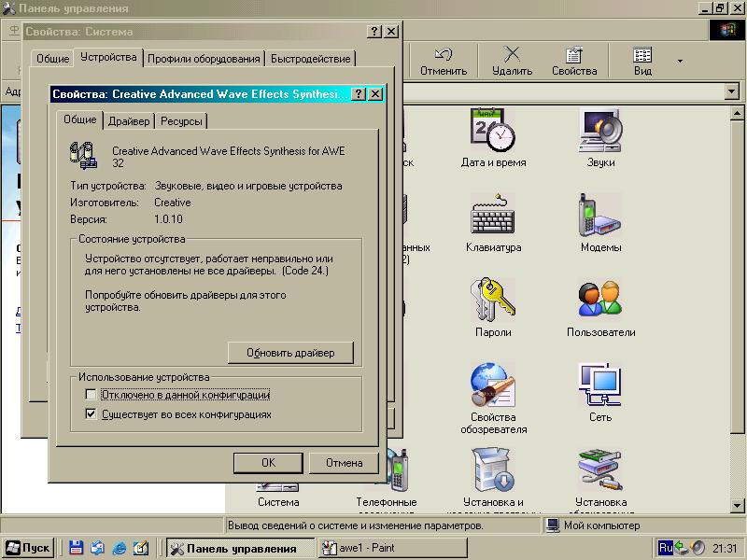Viewport: 747px width, 560px height.
Task: Select Устройства tab in System properties
Action: point(108,57)
